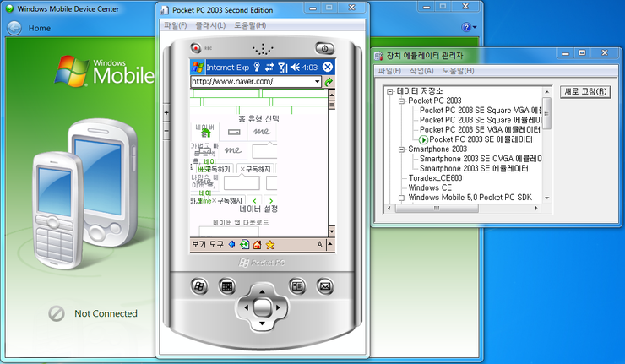Click the signal strength antenna icon
The height and width of the screenshot is (364, 625).
click(x=283, y=67)
